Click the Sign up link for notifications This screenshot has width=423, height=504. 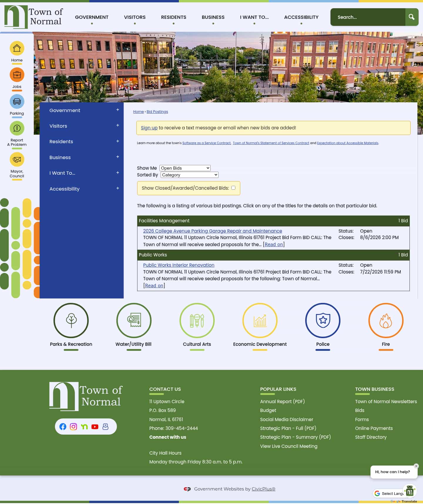[149, 128]
